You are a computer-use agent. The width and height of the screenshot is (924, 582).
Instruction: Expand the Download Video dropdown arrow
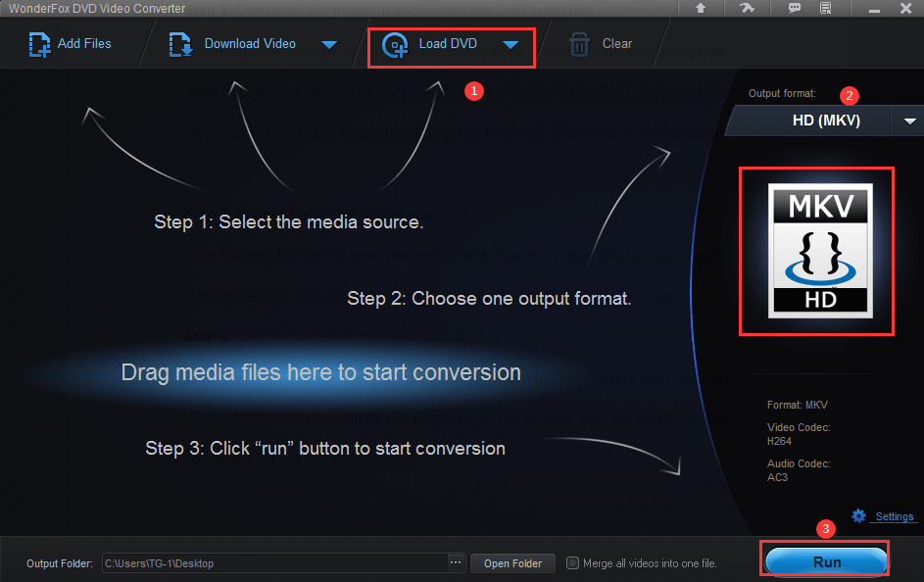(330, 44)
